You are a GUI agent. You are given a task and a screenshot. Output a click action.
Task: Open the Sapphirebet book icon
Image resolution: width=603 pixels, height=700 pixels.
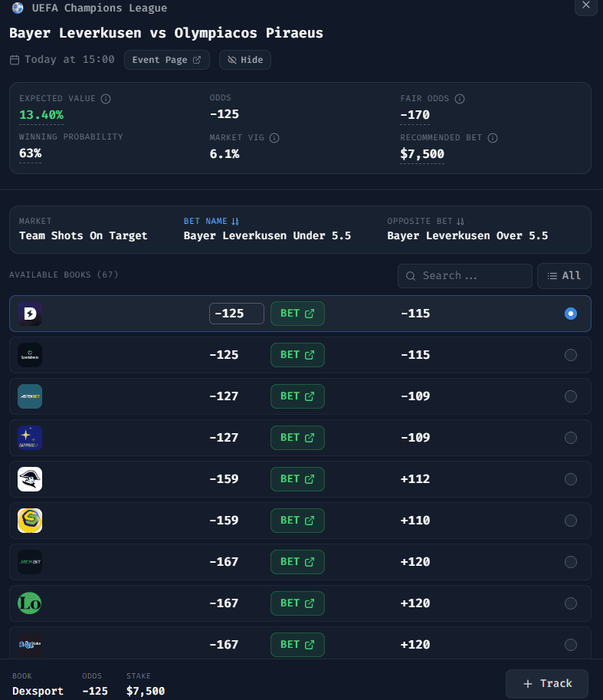tap(29, 438)
